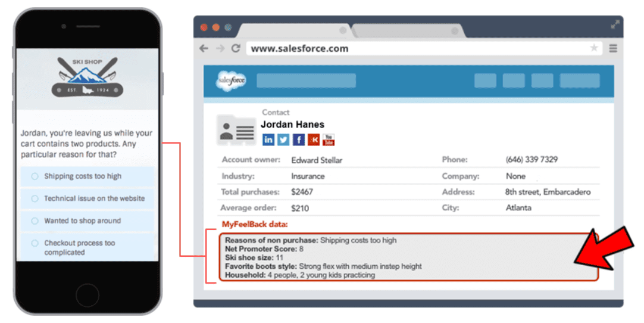Switch to the first browser tab
Screen dimensions: 644x323
pyautogui.click(x=295, y=31)
